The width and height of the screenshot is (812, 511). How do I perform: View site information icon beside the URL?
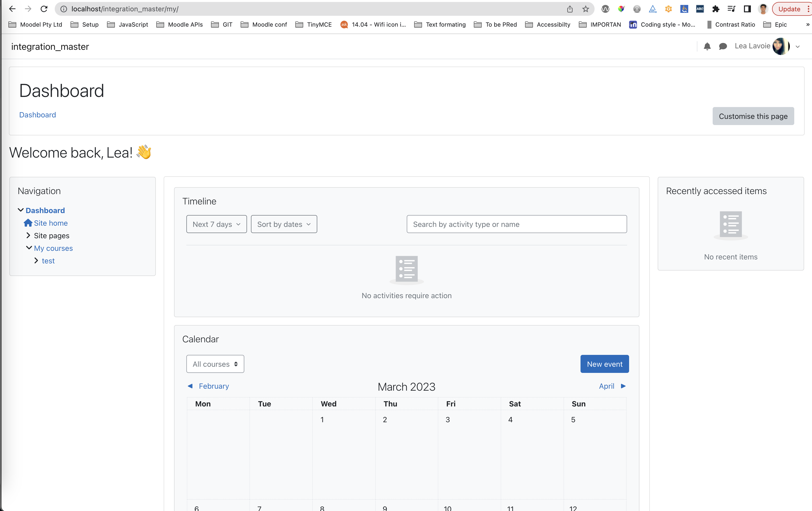coord(63,9)
